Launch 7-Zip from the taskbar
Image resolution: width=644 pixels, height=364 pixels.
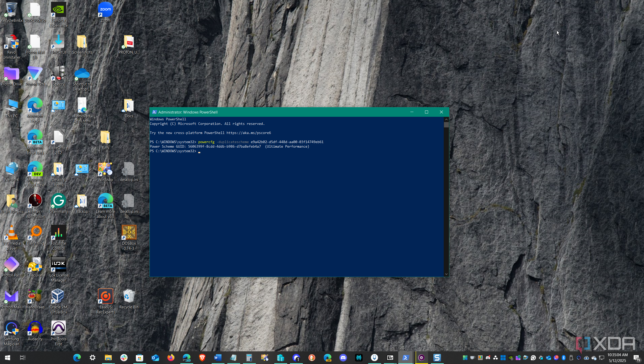390,357
